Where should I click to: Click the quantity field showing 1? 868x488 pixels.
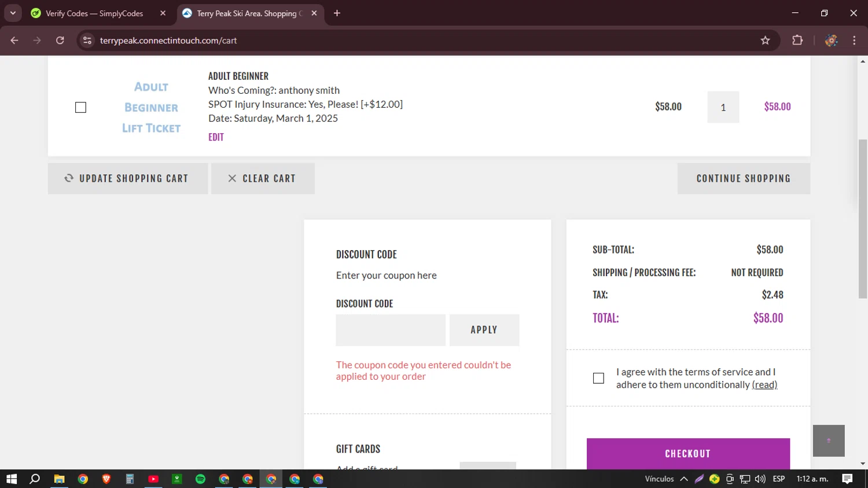[723, 107]
